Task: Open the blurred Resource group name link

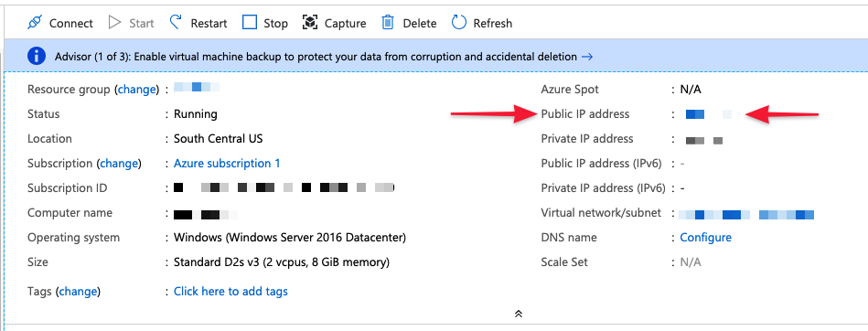Action: [197, 87]
